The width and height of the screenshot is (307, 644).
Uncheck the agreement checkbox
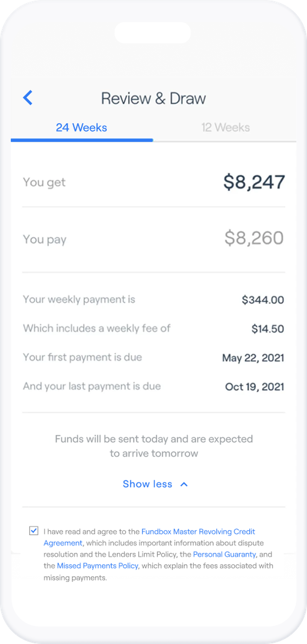[x=34, y=530]
